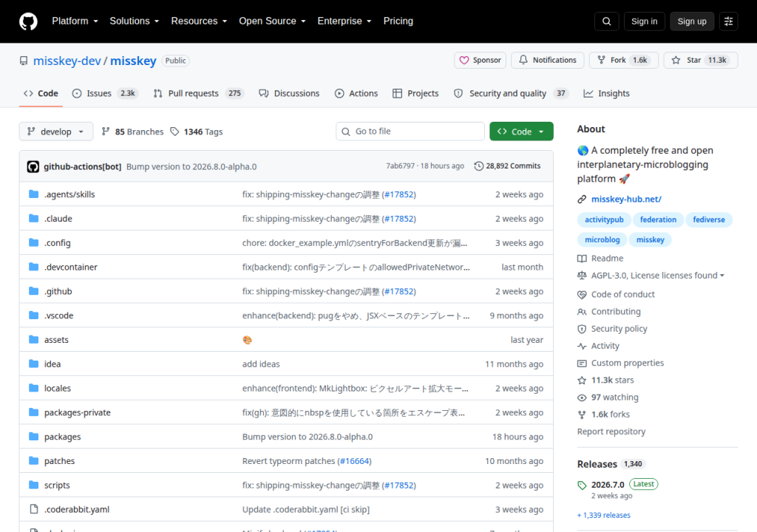The image size is (757, 532).
Task: Click the .vscode folder icon
Action: [x=33, y=316]
